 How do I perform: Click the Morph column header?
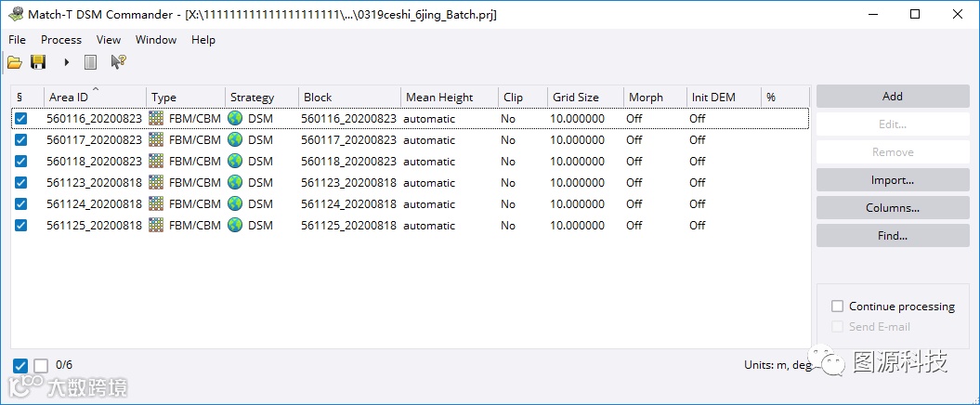[x=655, y=97]
